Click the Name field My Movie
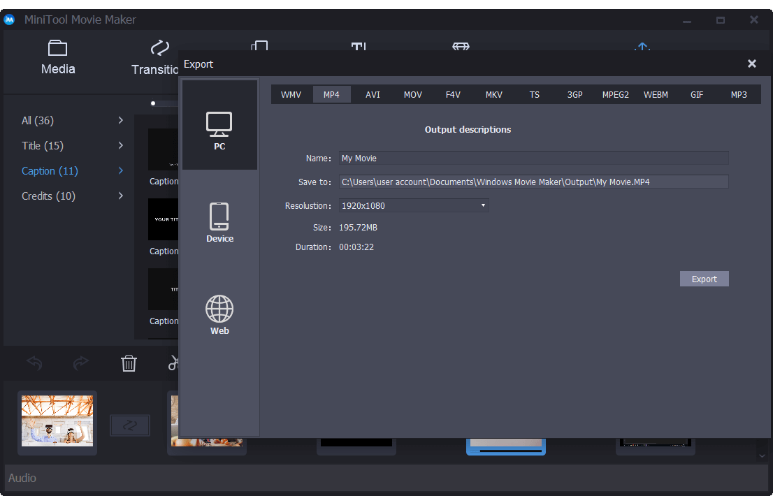The height and width of the screenshot is (498, 776). 534,158
